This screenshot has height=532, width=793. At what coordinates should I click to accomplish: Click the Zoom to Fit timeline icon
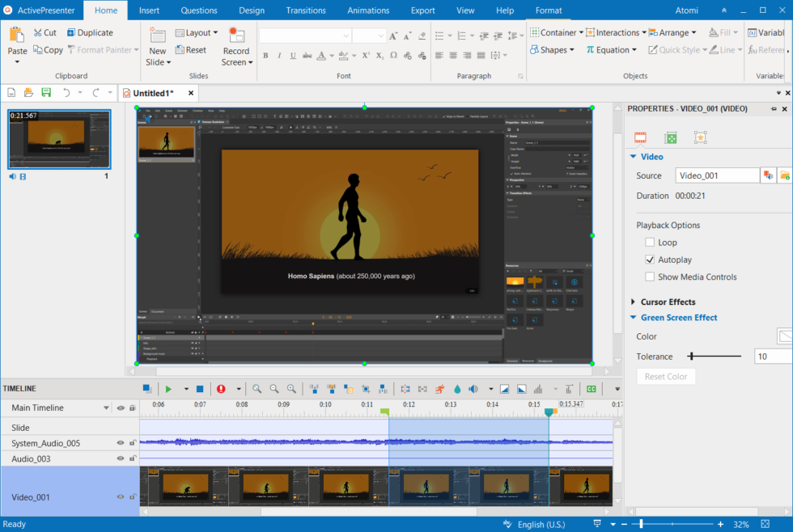coord(257,389)
